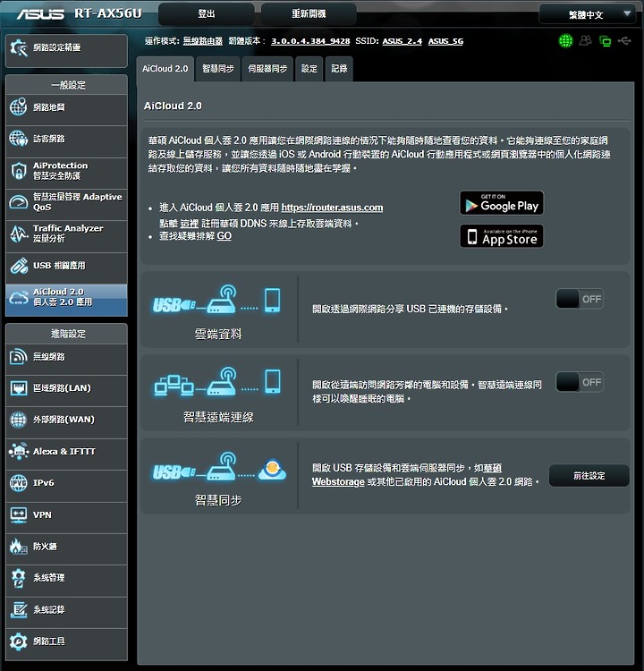Click the firmware version 3.0.0.4.384_9428 link
Viewport: 644px width, 671px height.
[x=310, y=41]
